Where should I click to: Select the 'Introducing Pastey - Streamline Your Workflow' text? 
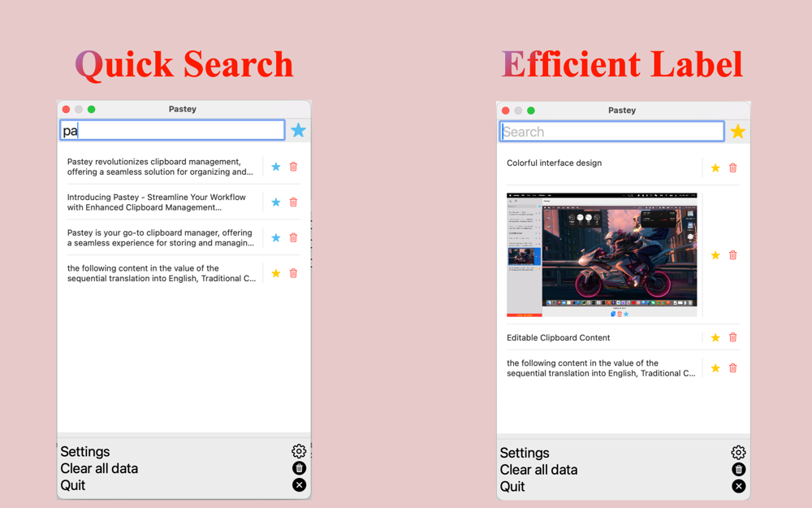click(157, 202)
